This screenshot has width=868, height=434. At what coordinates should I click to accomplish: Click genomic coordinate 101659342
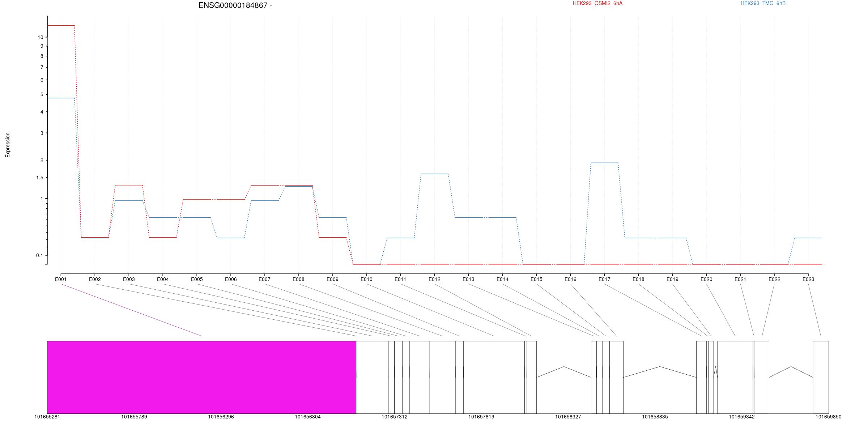(x=742, y=417)
